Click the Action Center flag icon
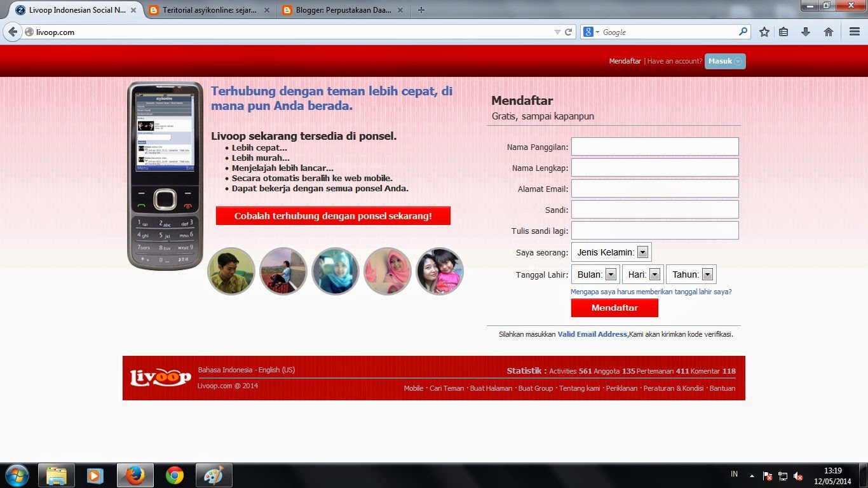Image resolution: width=868 pixels, height=488 pixels. point(768,476)
